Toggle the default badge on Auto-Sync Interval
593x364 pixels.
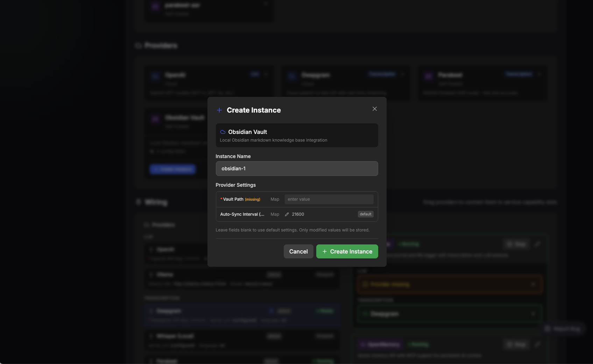365,214
